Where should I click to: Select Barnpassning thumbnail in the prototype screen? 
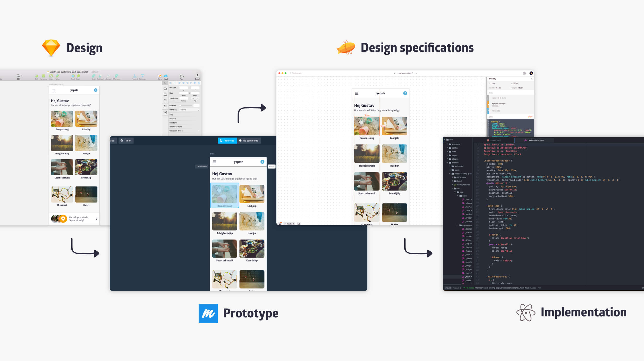point(225,194)
